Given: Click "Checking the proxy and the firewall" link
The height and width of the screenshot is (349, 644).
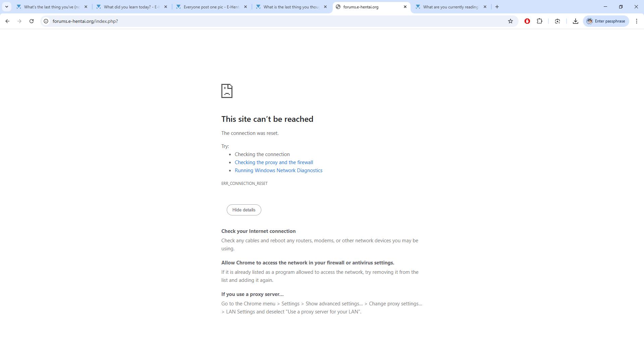Looking at the screenshot, I should pos(274,162).
